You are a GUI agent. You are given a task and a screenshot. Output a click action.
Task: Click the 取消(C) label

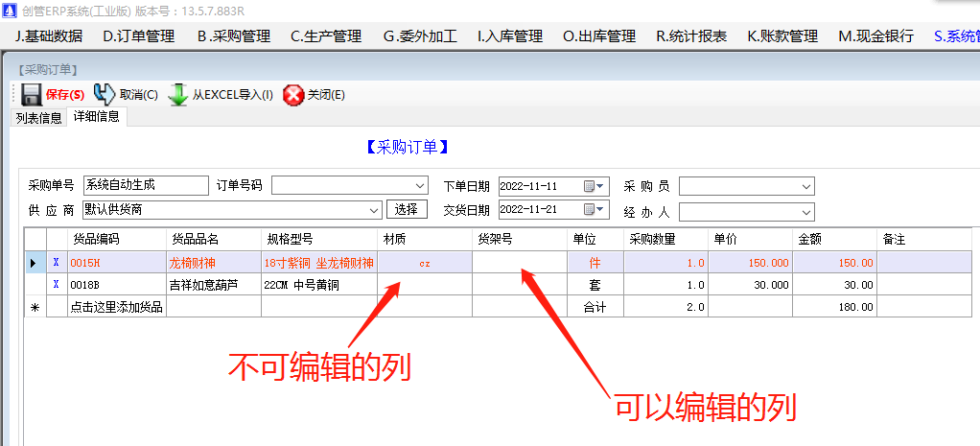click(x=139, y=95)
